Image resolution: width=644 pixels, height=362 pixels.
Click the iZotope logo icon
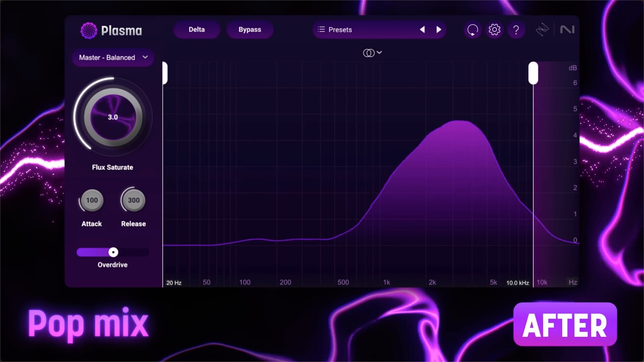[x=542, y=30]
